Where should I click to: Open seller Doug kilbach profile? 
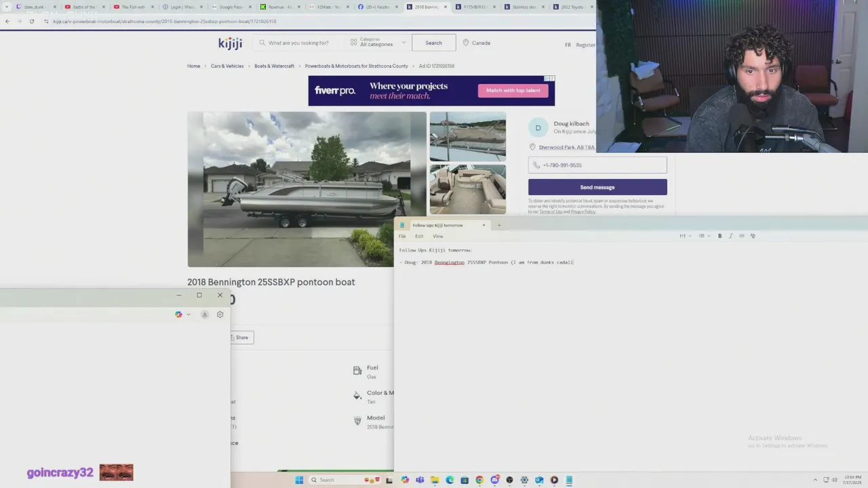click(571, 123)
